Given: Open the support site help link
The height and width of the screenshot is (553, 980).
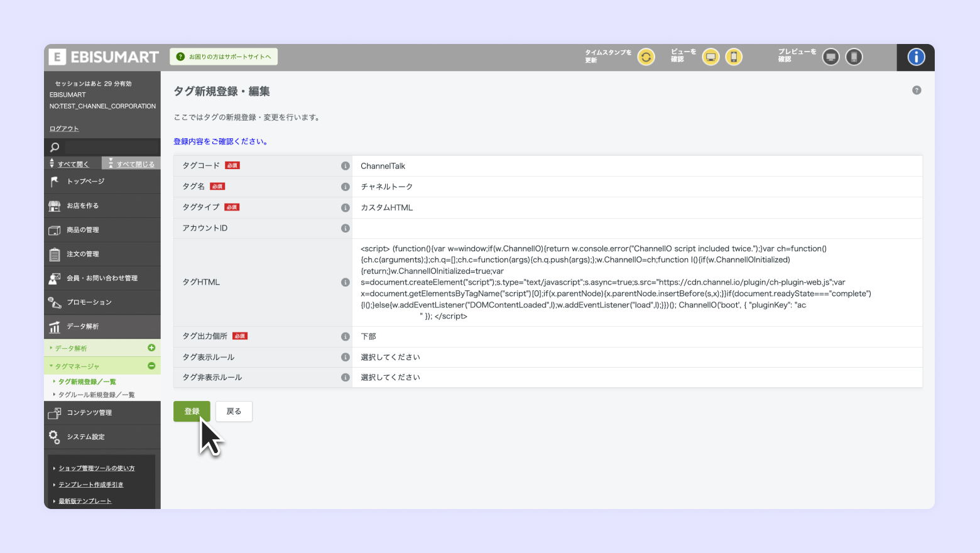Looking at the screenshot, I should click(224, 57).
